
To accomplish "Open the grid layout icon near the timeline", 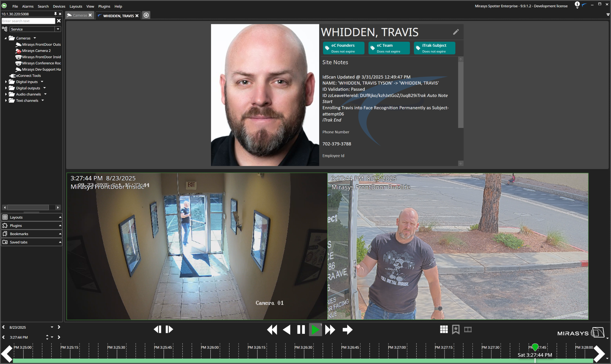I will coord(444,329).
